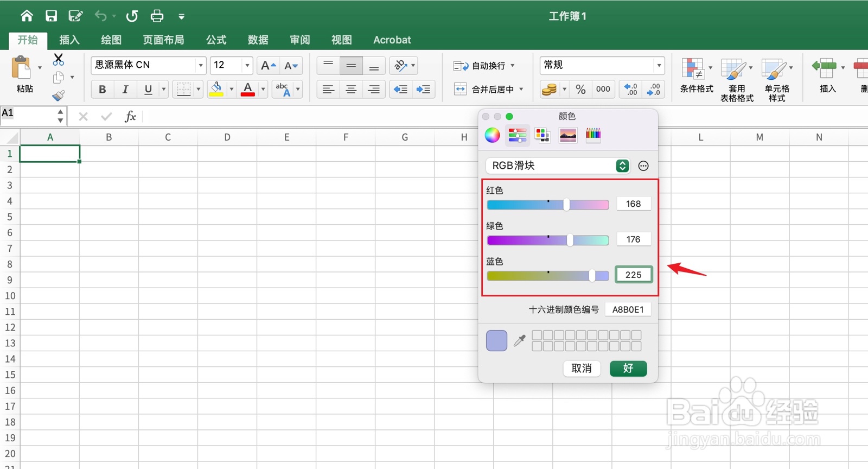This screenshot has width=868, height=469.
Task: Align text to top of cell
Action: (x=328, y=66)
